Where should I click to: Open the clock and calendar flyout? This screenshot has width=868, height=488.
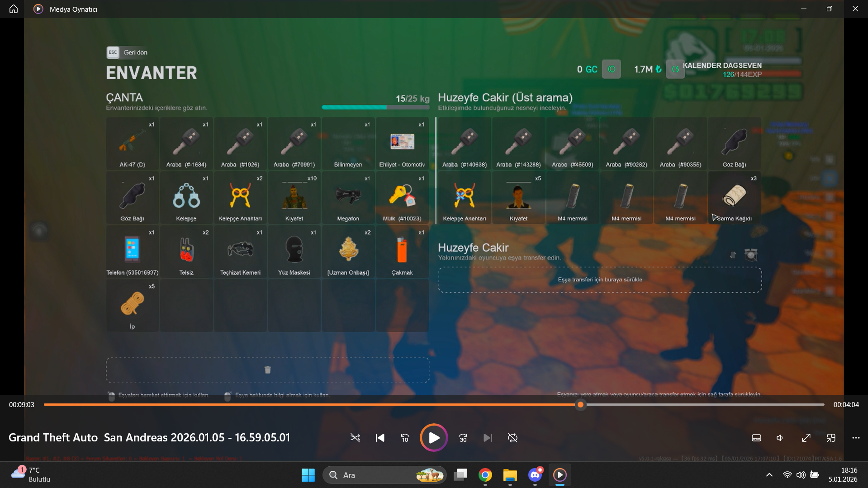pos(843,475)
